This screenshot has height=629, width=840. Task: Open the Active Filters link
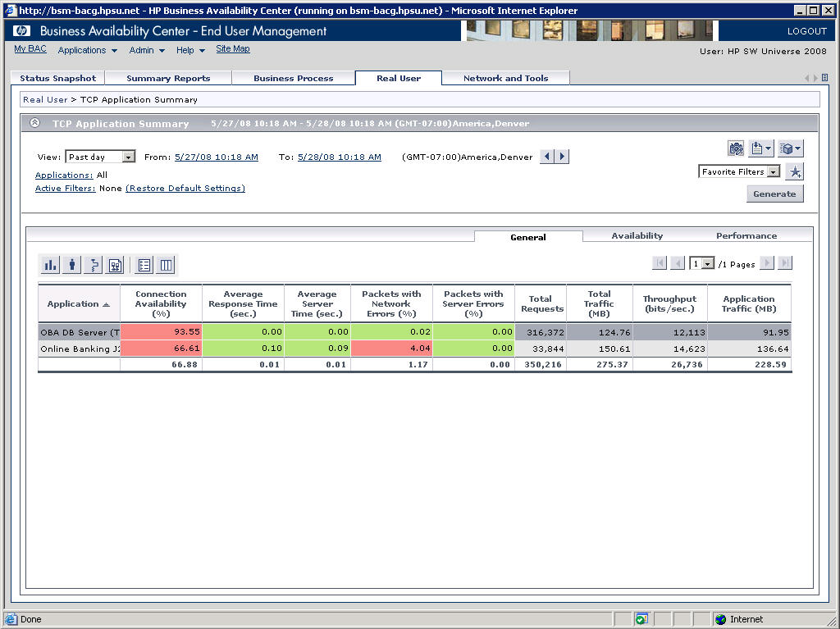[x=66, y=188]
